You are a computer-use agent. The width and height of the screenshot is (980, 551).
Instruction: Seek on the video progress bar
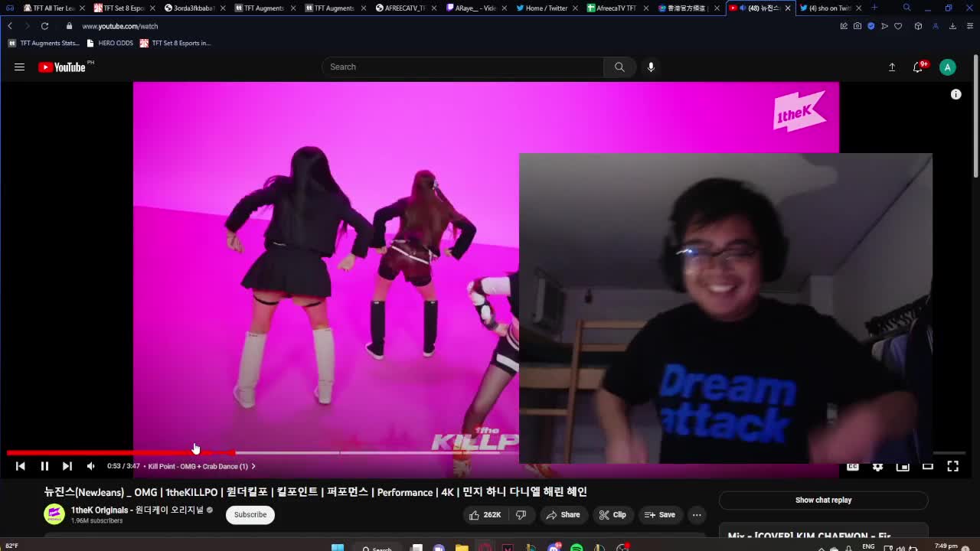point(486,453)
